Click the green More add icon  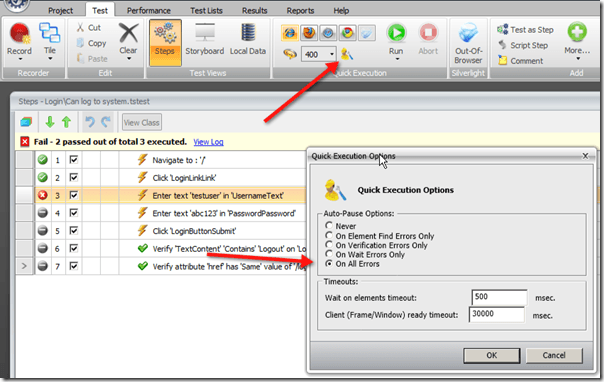tap(577, 32)
